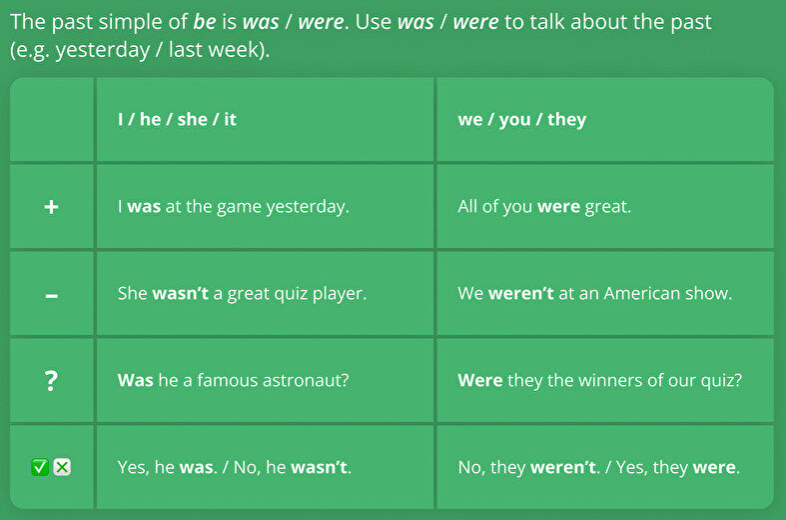Select the "I / he / she / it" column header
This screenshot has width=786, height=520.
[x=177, y=120]
